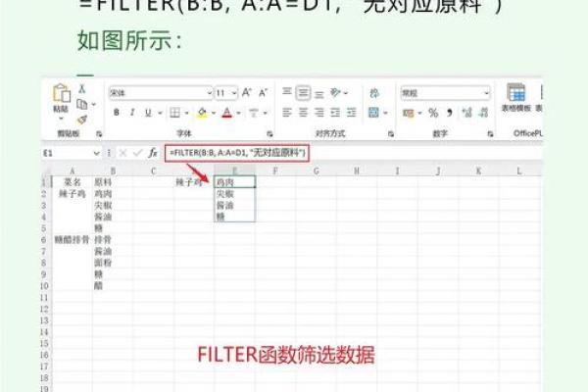Open the Name Box dropdown arrow
Image resolution: width=588 pixels, height=392 pixels.
(x=96, y=153)
